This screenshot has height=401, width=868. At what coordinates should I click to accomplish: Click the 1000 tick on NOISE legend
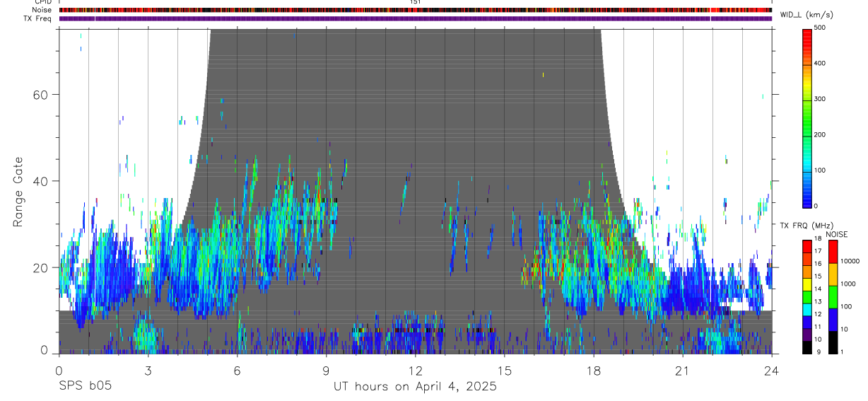click(x=849, y=284)
